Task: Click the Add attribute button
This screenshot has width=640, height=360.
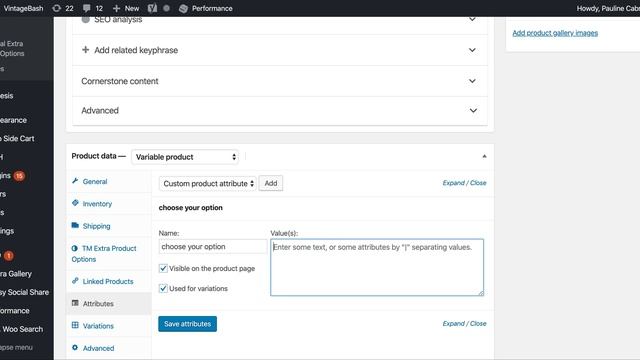Action: 271,183
